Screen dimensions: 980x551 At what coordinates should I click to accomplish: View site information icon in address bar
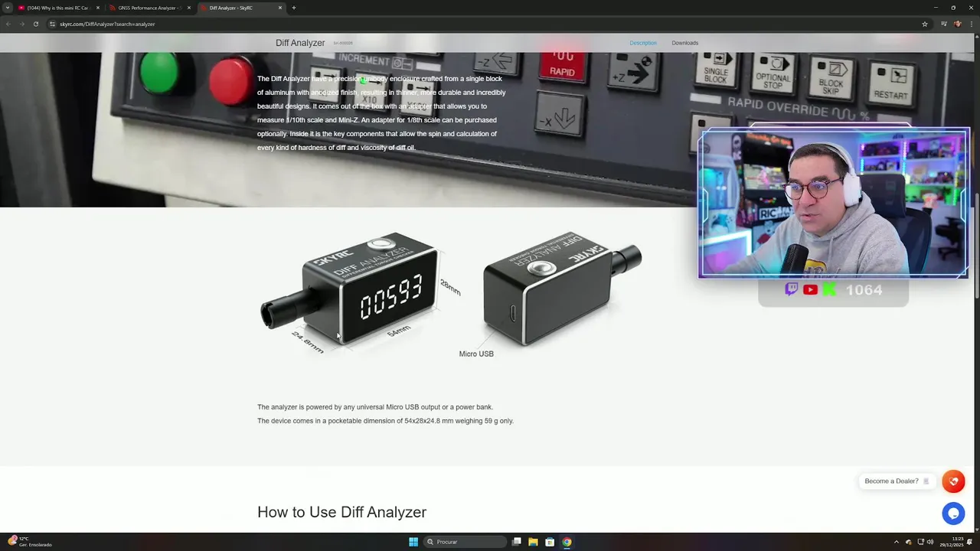coord(52,24)
